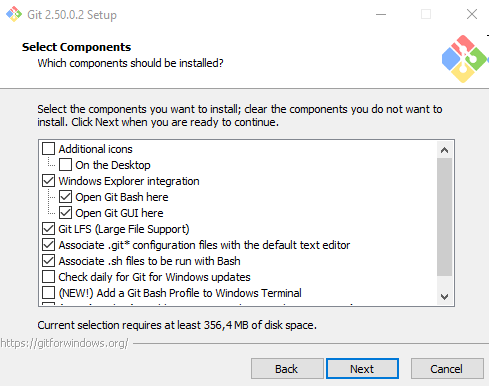Cancel the Git setup
Image resolution: width=489 pixels, height=386 pixels.
point(447,369)
